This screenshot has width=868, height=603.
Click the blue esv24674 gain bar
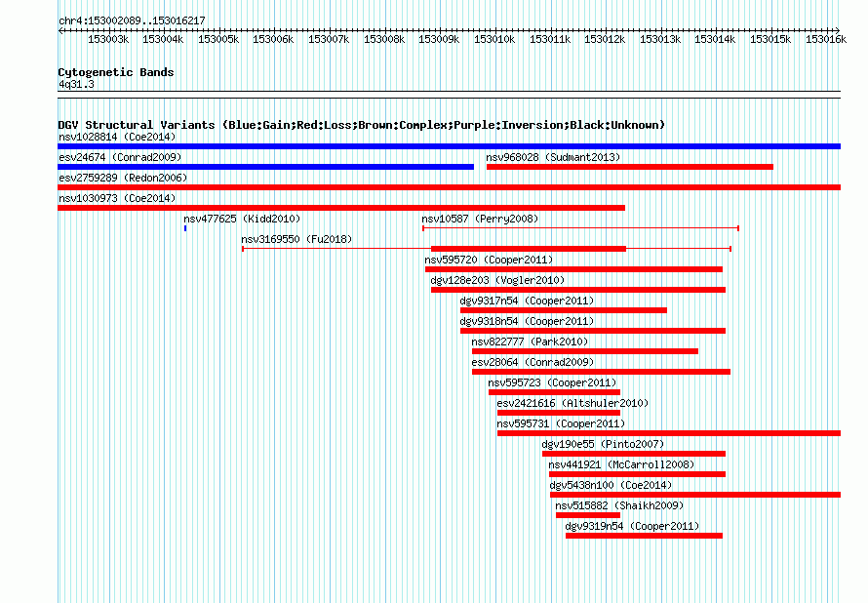pyautogui.click(x=265, y=167)
